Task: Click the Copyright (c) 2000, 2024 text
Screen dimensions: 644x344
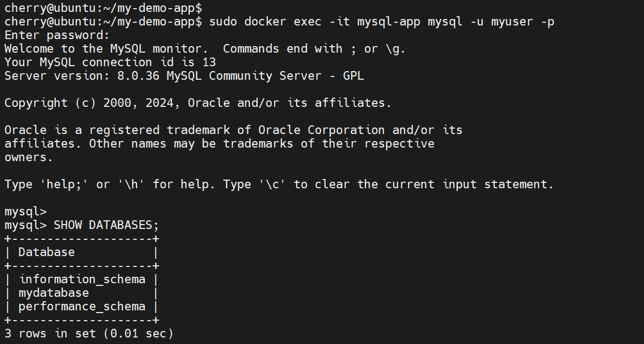Action: click(92, 103)
